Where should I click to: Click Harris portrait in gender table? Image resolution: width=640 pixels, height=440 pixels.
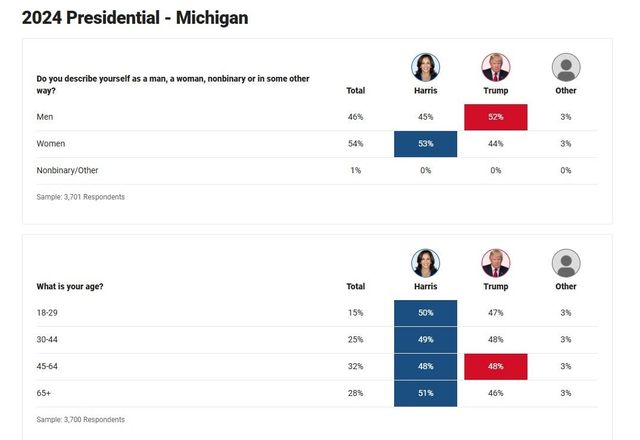tap(425, 68)
